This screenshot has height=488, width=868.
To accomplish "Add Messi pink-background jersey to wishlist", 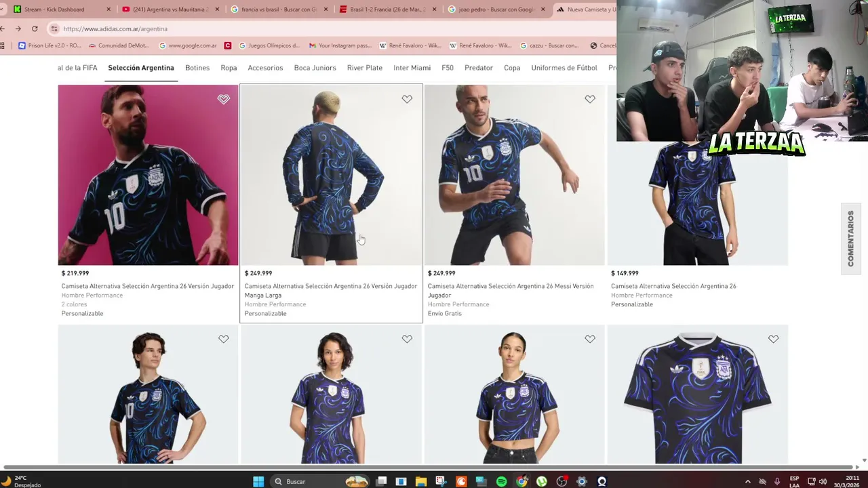I will [x=223, y=99].
